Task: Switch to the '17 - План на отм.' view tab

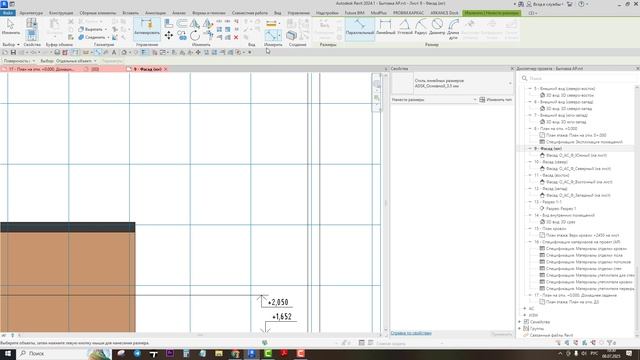Action: [x=41, y=69]
